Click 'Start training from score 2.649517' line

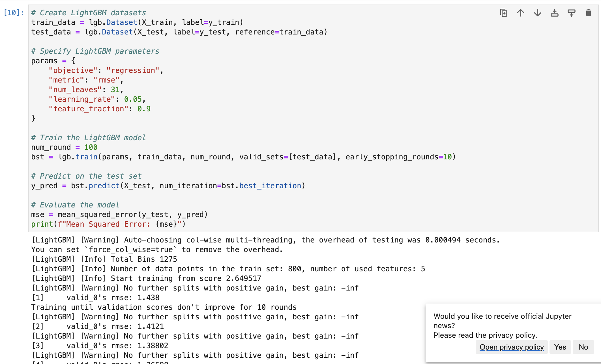[146, 278]
